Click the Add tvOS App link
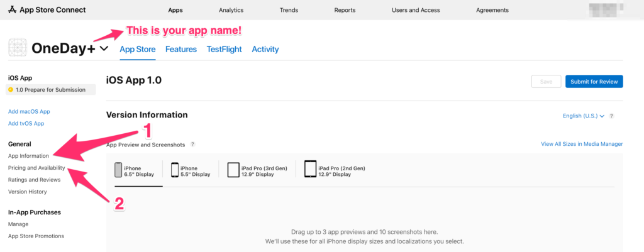 26,124
